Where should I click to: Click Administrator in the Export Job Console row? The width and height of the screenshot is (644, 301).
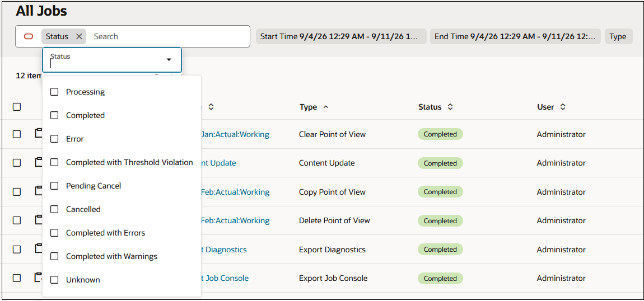561,278
